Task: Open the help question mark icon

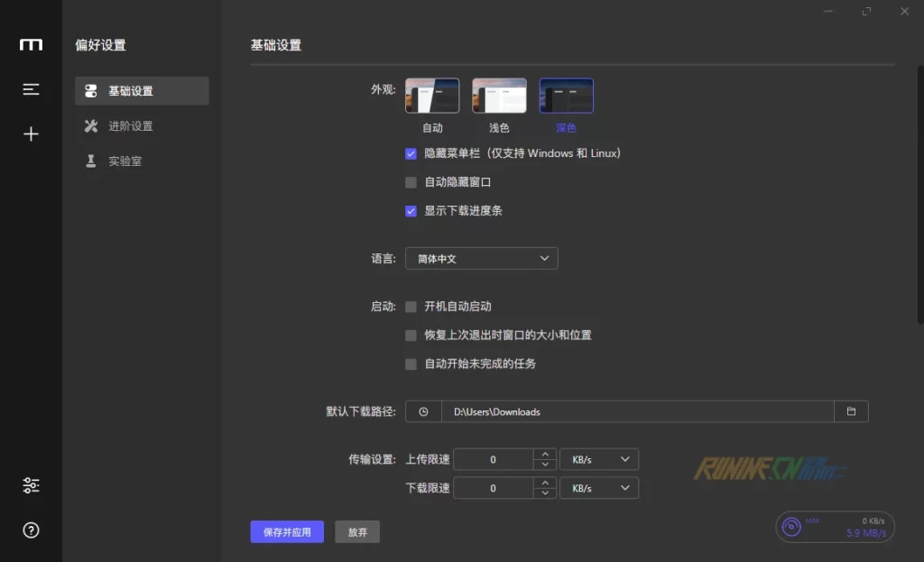Action: tap(31, 530)
